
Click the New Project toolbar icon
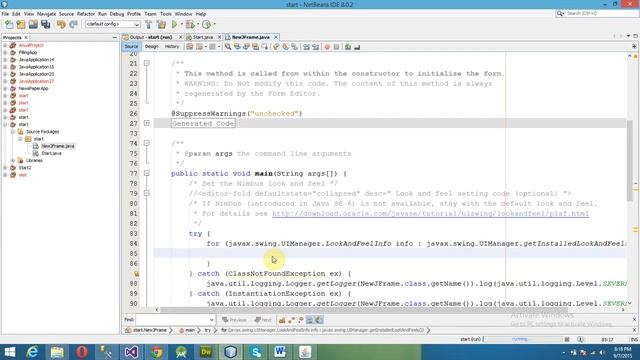21,24
